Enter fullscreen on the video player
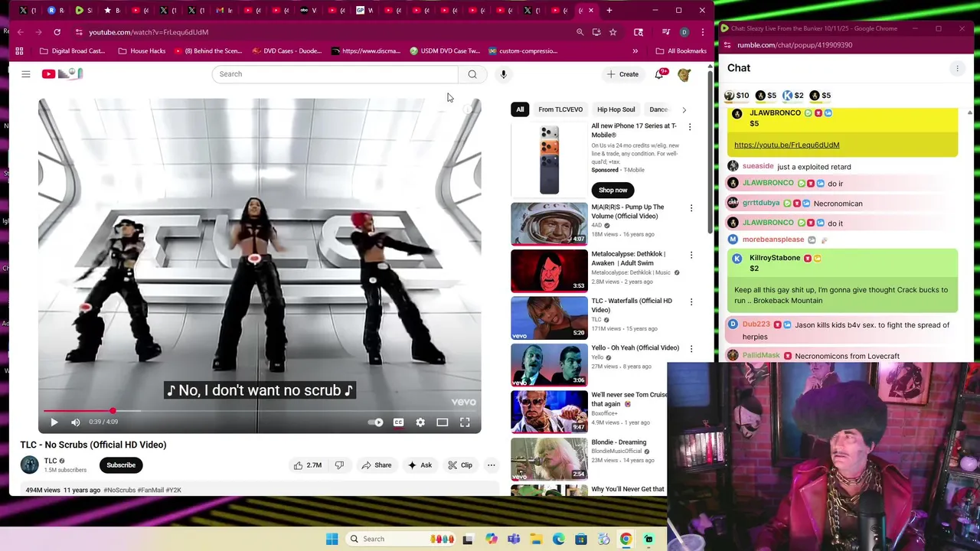Screen dimensions: 980x551 pos(465,422)
